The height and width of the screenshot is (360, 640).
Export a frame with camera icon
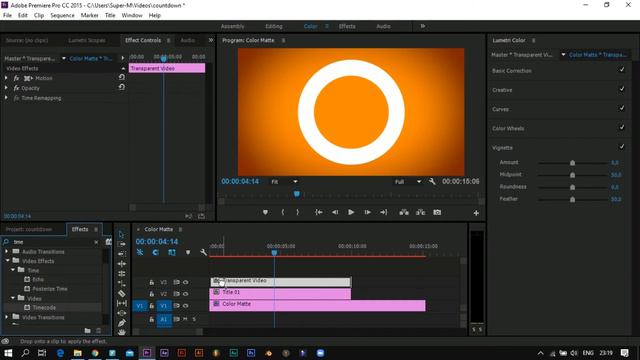point(437,212)
